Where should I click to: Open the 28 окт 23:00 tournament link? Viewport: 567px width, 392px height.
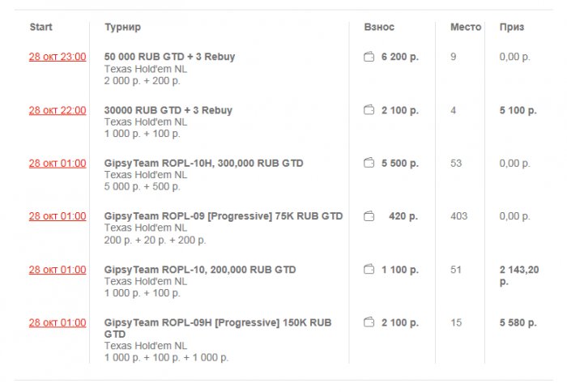tap(57, 57)
